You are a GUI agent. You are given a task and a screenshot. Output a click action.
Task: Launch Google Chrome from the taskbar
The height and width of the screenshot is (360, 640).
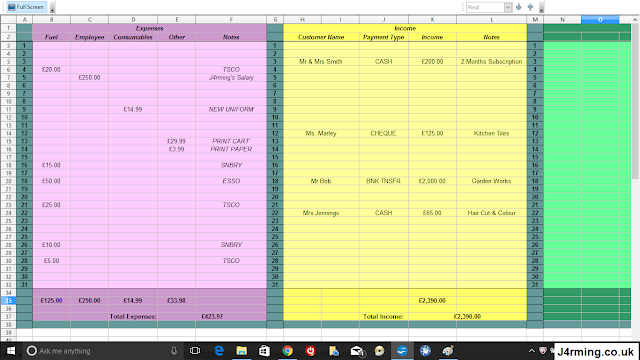coord(288,351)
